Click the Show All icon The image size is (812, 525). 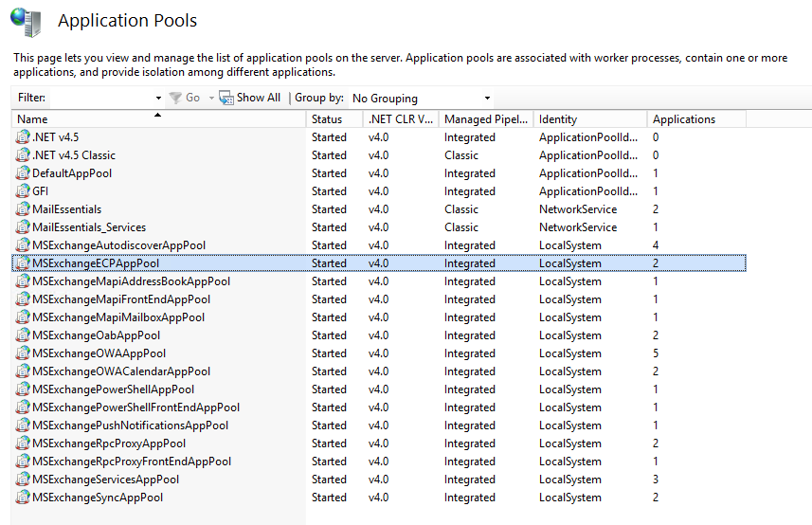(x=226, y=98)
